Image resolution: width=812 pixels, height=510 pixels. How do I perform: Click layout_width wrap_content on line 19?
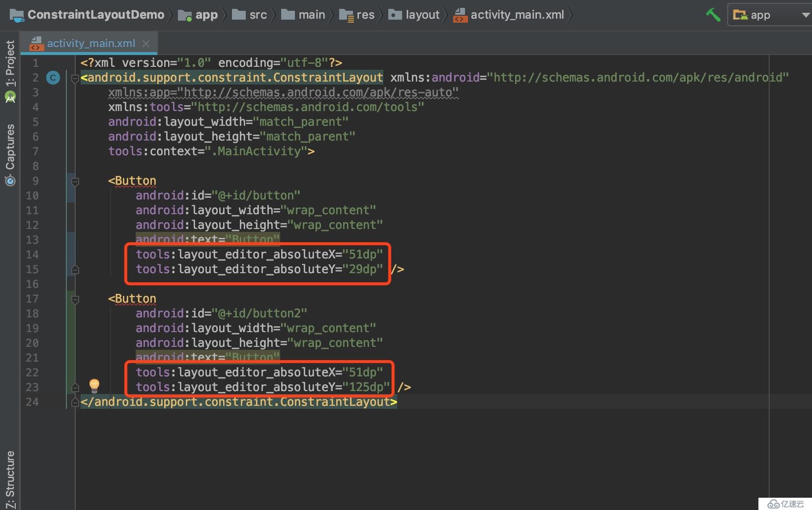(x=256, y=328)
